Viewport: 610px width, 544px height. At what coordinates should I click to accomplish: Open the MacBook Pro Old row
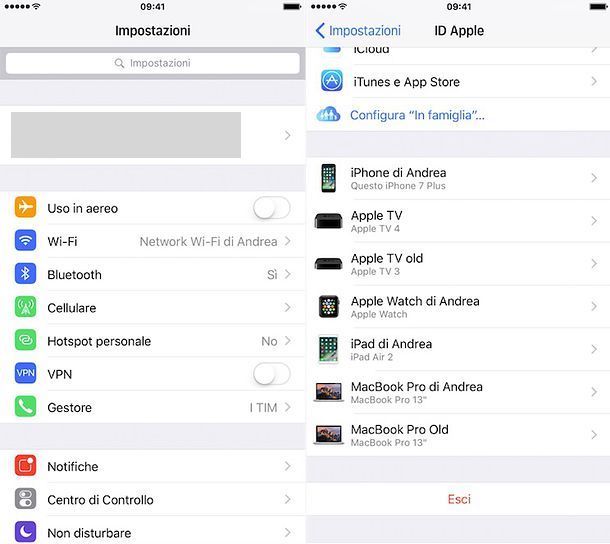pos(458,435)
